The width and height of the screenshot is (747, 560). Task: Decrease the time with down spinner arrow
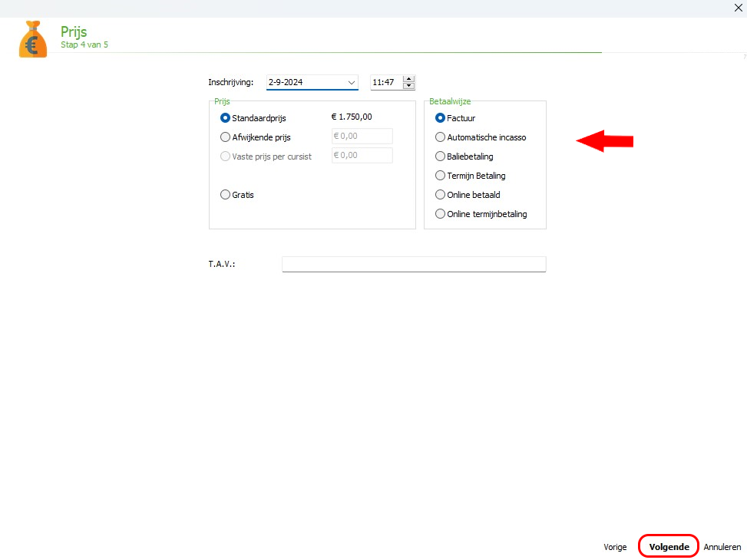point(408,86)
